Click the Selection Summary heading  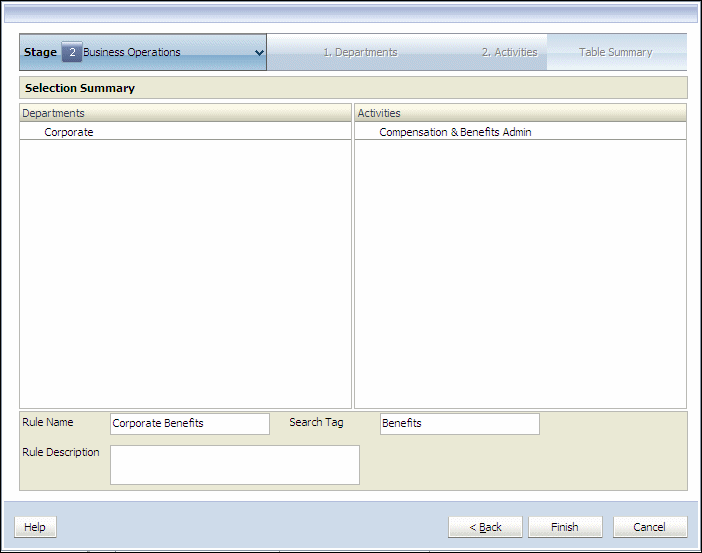(80, 88)
